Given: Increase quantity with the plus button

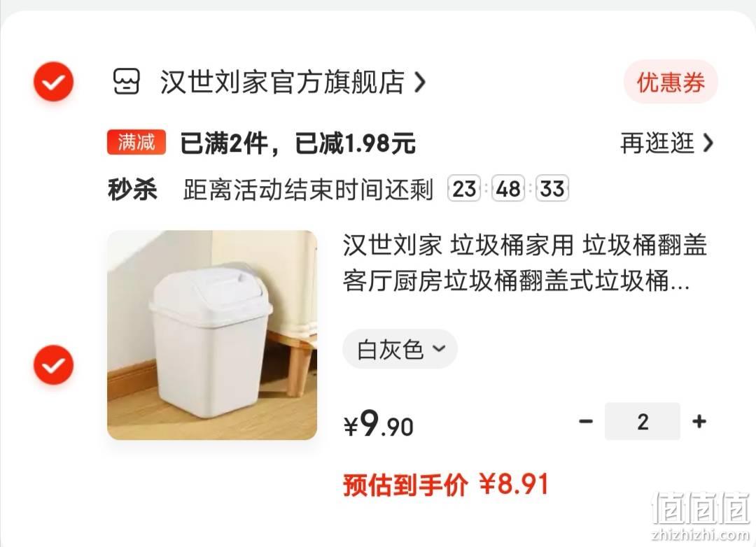Looking at the screenshot, I should click(699, 422).
